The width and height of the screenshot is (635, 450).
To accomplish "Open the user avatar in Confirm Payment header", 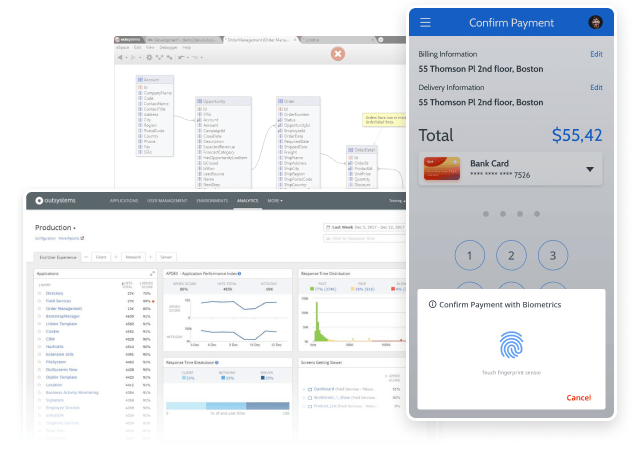I will pos(595,22).
